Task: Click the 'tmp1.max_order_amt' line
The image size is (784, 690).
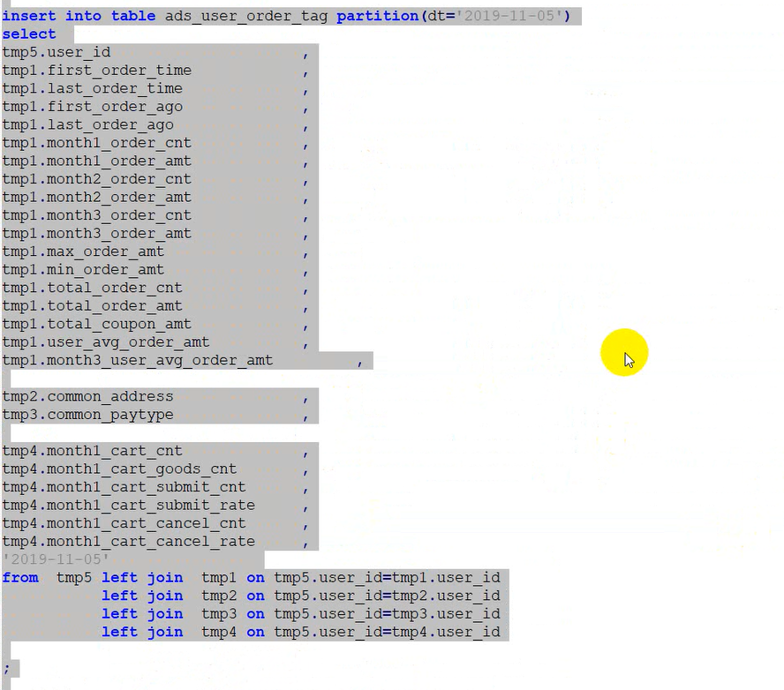Action: pos(83,251)
